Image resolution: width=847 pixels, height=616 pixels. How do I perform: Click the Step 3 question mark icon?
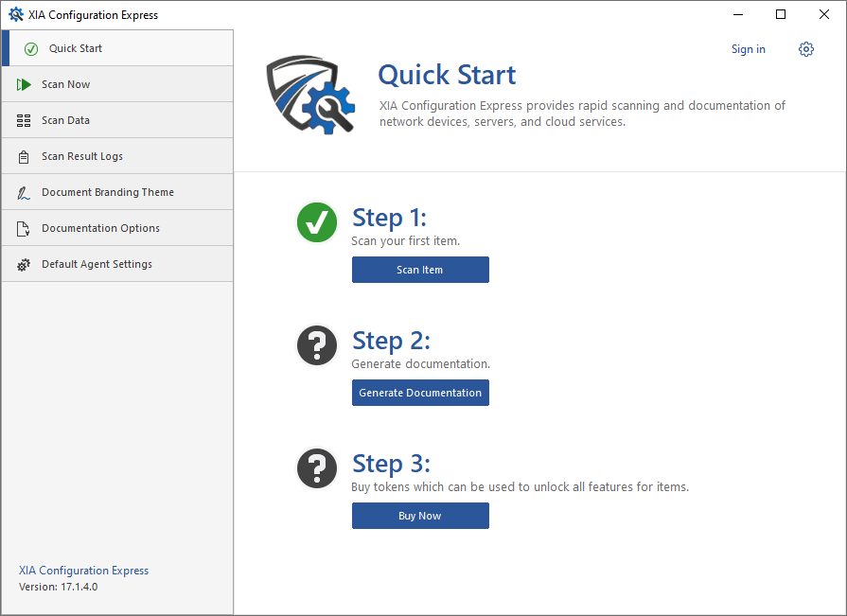click(x=317, y=468)
